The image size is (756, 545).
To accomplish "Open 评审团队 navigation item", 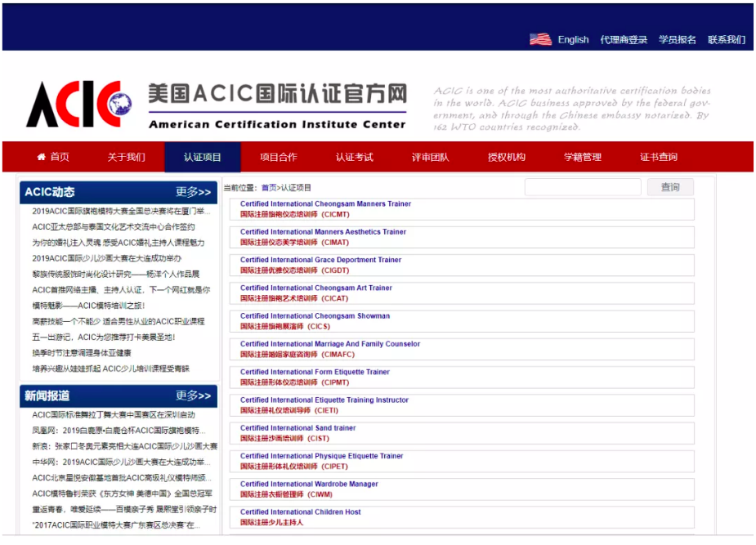I will click(x=431, y=157).
